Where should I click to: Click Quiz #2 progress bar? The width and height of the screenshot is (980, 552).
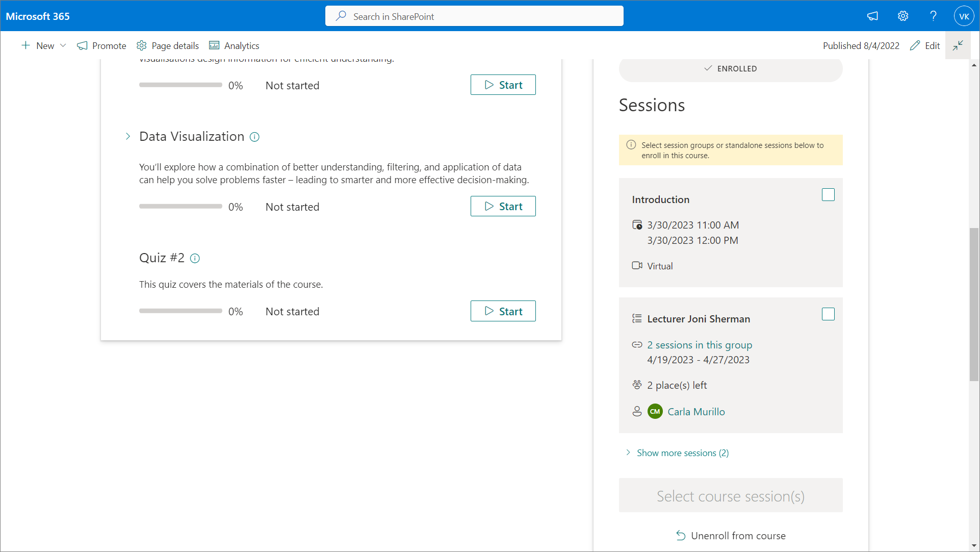[180, 311]
